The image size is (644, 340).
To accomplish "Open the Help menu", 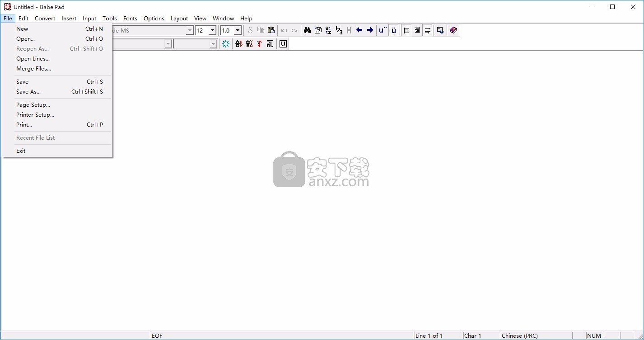I will pyautogui.click(x=246, y=19).
